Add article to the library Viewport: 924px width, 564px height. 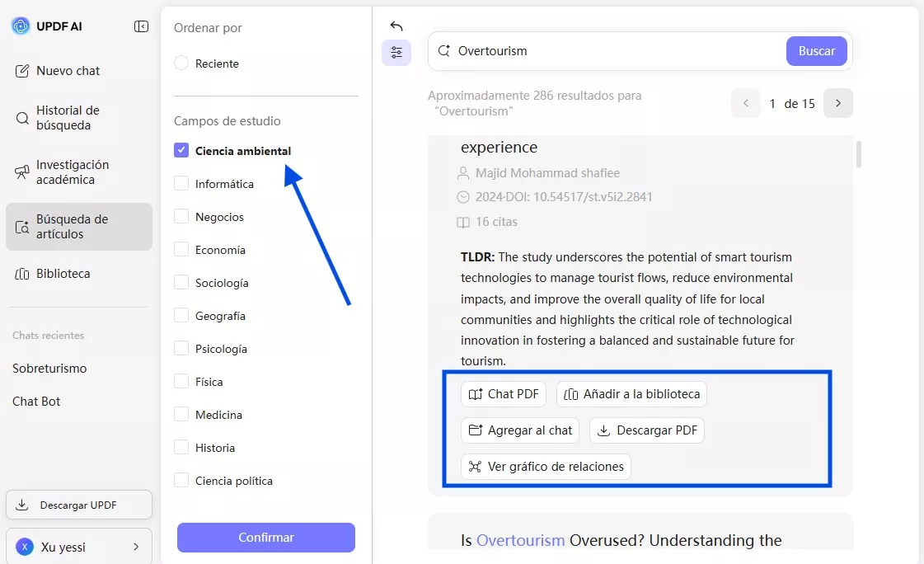point(631,394)
